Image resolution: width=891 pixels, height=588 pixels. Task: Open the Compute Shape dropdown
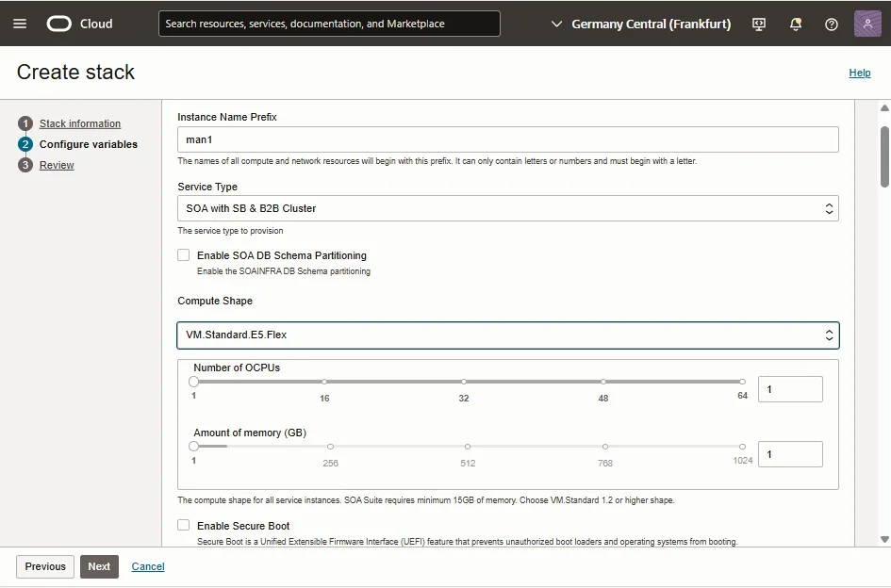(508, 335)
